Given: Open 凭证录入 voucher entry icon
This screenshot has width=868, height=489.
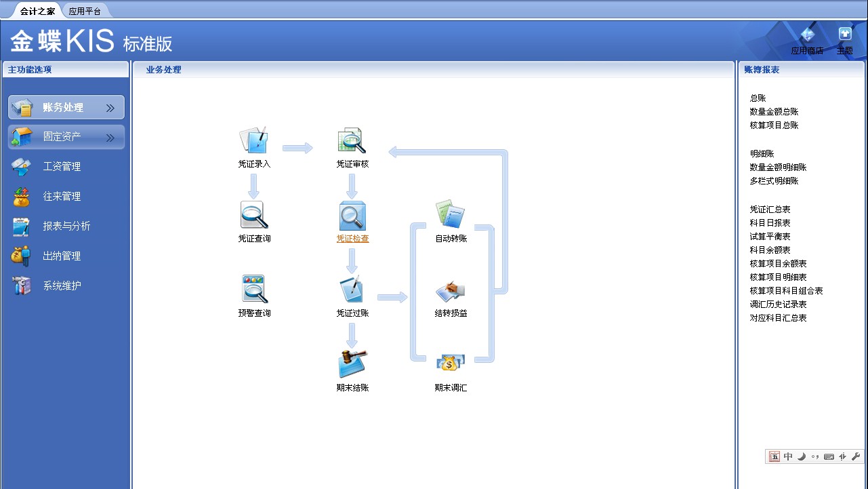Looking at the screenshot, I should pyautogui.click(x=254, y=140).
